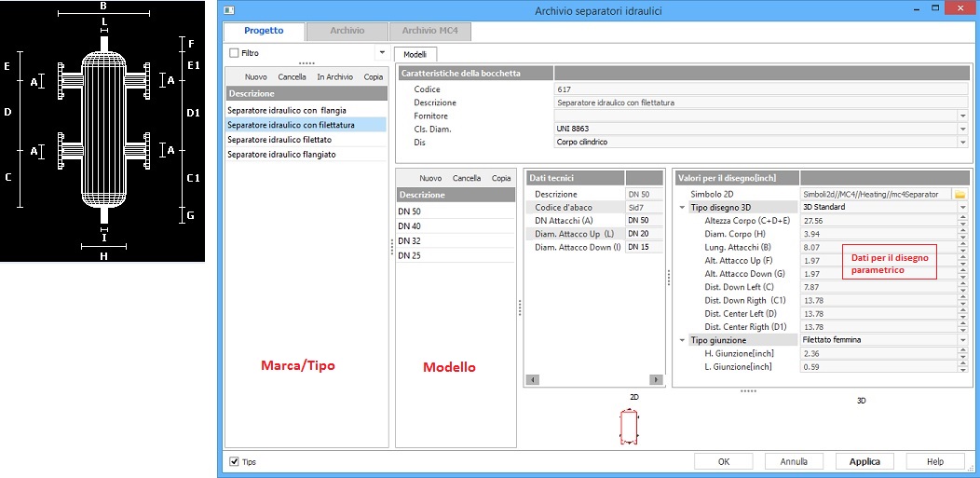Screen dimensions: 980x478
Task: Open the Tipo giunzione value dropdown
Action: tap(962, 340)
